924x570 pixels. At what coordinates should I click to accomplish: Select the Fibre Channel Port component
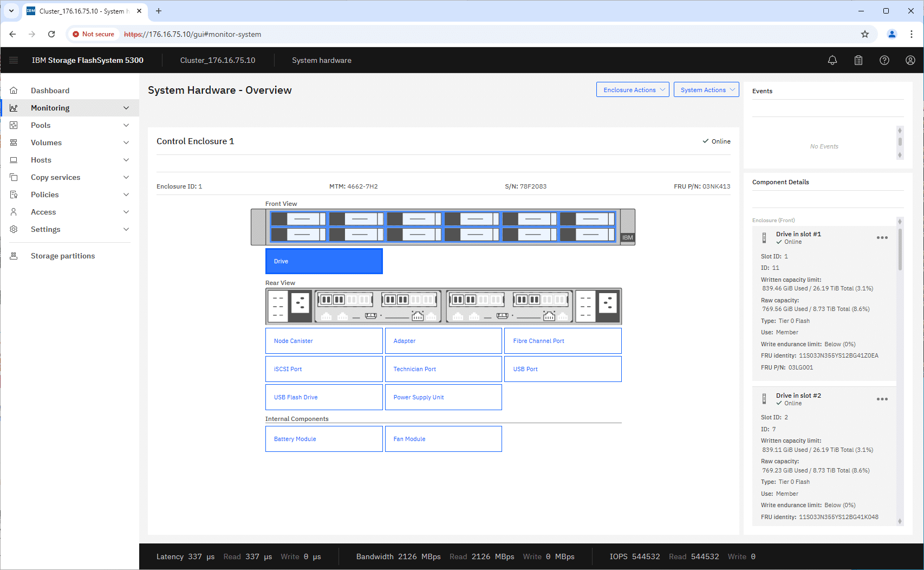point(563,341)
